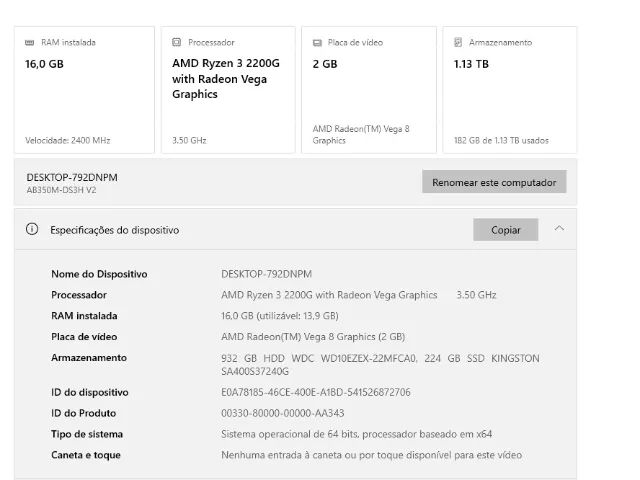Click the Caneta e toque row label

click(86, 455)
